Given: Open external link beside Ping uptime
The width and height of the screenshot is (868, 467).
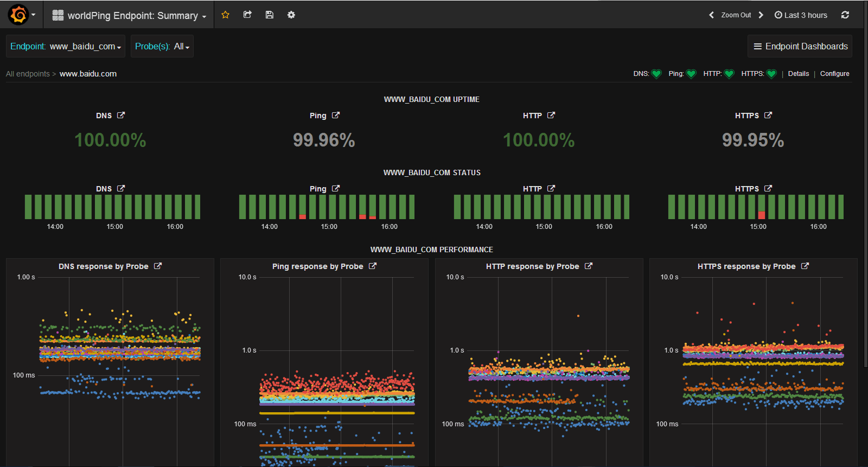Looking at the screenshot, I should coord(336,115).
